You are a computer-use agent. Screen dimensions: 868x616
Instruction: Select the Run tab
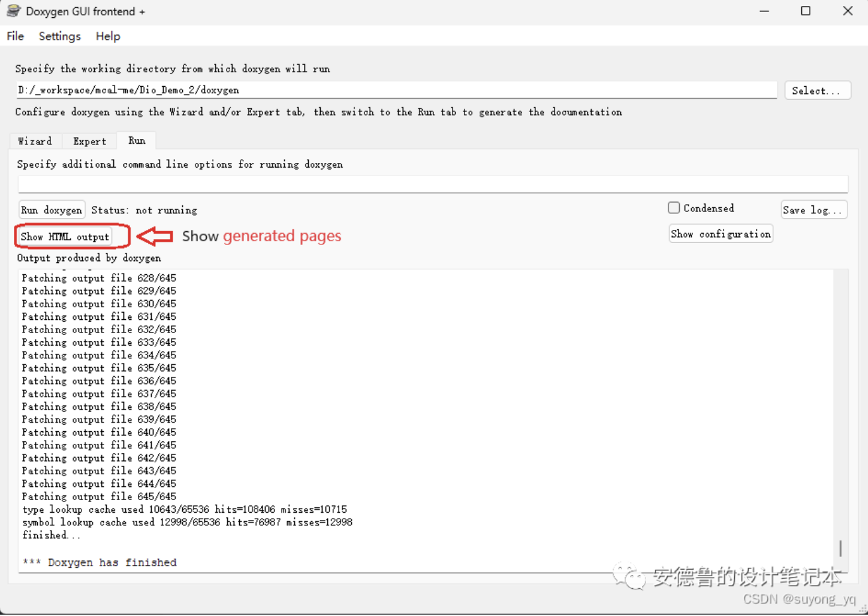click(x=136, y=140)
